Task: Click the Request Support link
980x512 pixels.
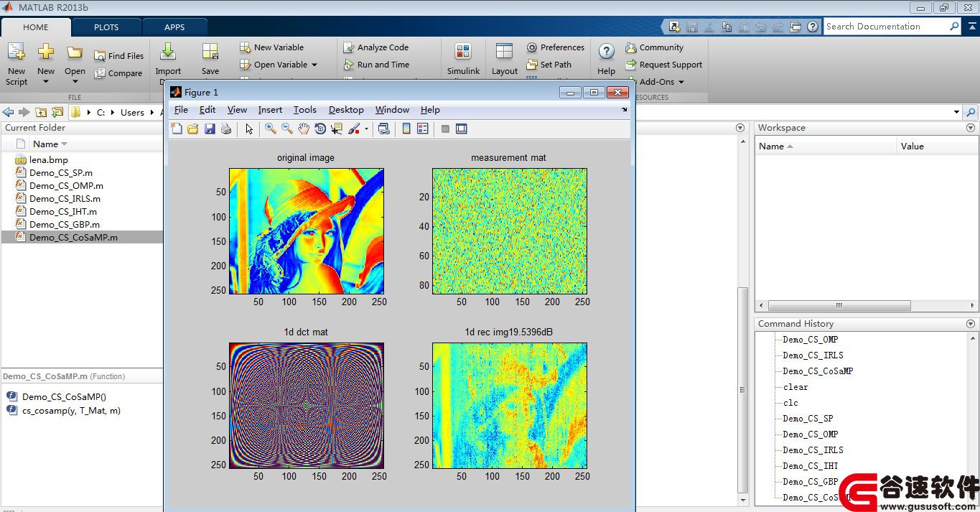Action: click(x=663, y=65)
